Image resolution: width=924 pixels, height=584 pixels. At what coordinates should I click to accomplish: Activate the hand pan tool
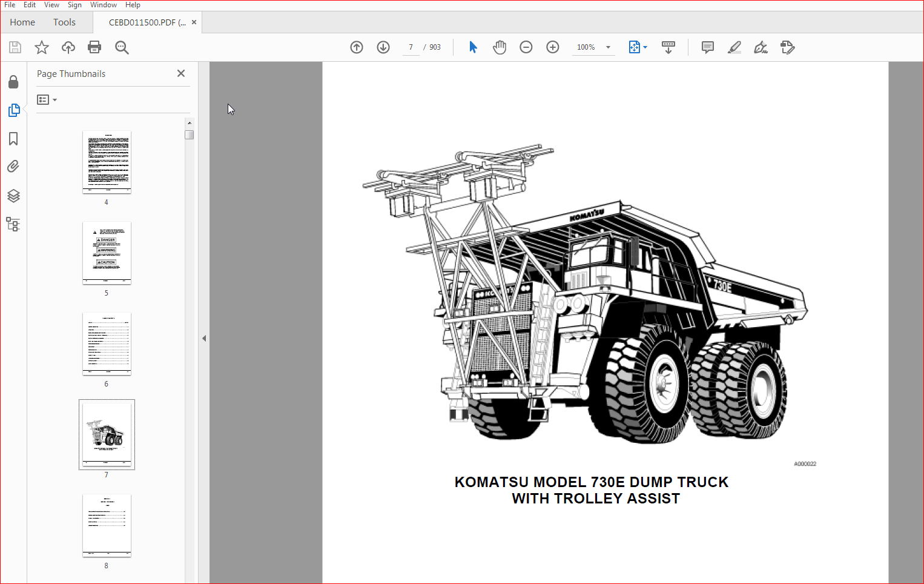click(500, 47)
